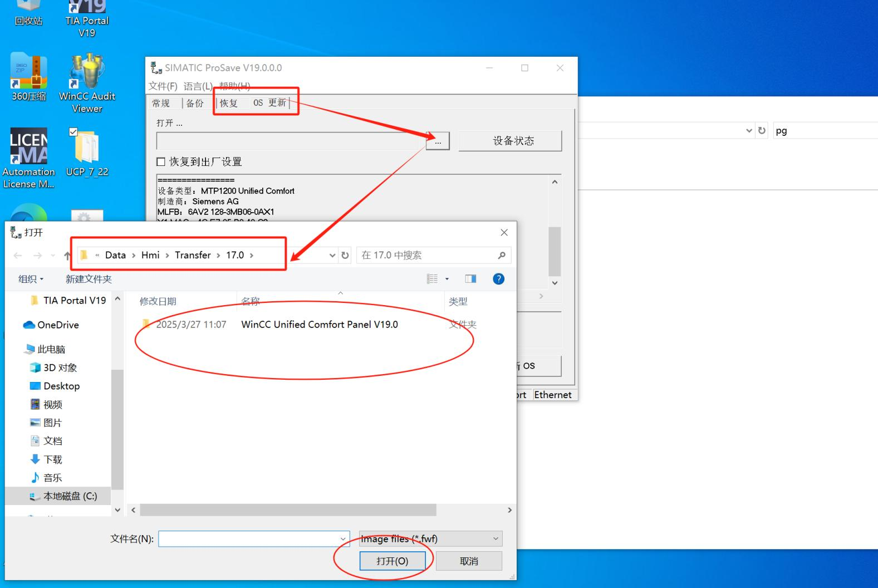Click the Transfer breadcrumb in address bar

click(x=193, y=255)
